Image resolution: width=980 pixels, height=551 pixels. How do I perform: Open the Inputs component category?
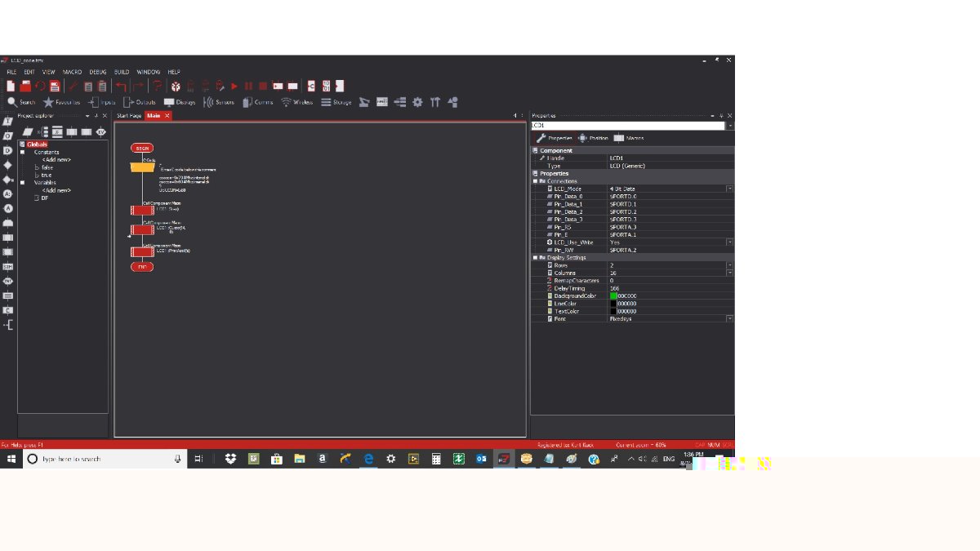point(102,102)
